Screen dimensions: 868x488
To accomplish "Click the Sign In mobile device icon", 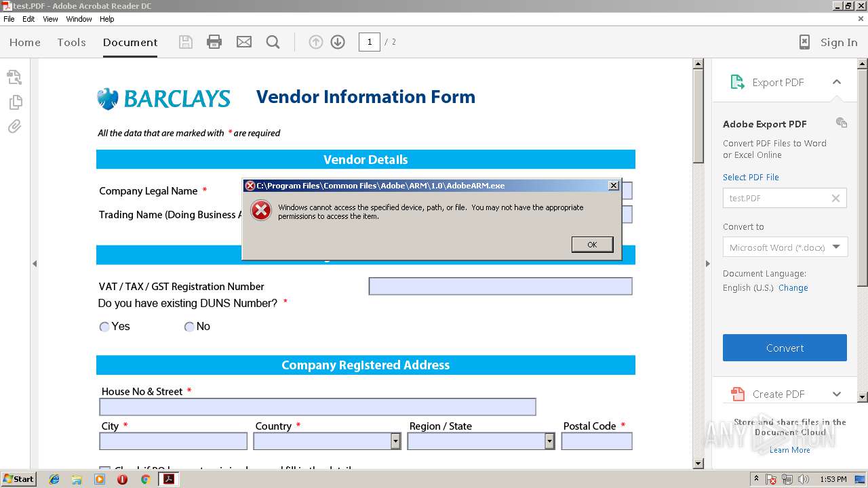I will click(x=804, y=42).
